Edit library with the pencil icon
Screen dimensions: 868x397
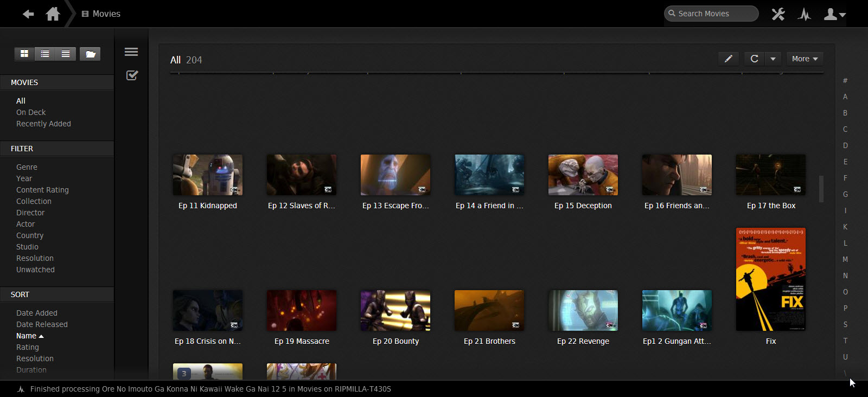[x=729, y=59]
